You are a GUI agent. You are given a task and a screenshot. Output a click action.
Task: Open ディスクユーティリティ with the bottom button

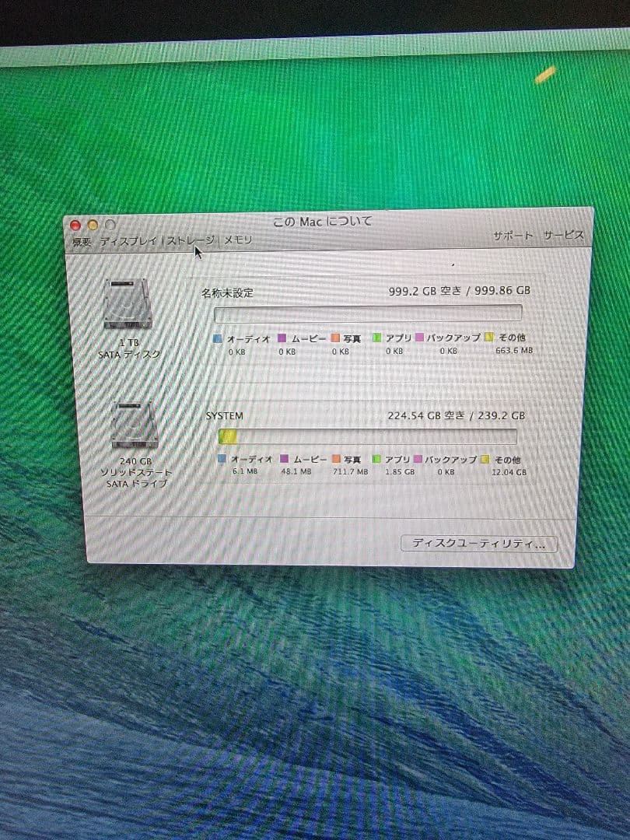pos(478,544)
